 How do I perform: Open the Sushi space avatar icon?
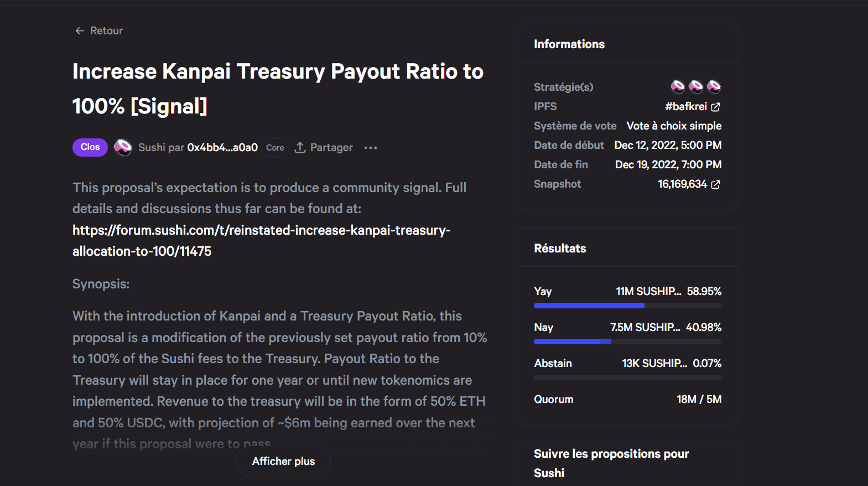point(123,147)
